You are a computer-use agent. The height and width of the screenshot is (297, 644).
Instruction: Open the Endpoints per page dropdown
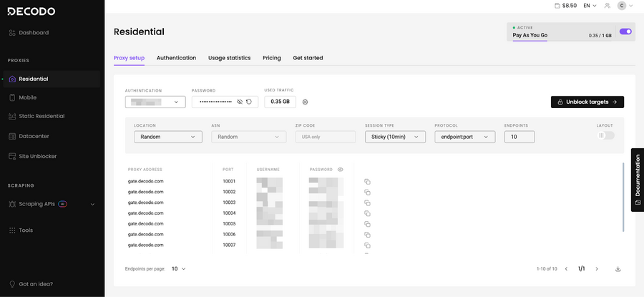click(x=179, y=268)
